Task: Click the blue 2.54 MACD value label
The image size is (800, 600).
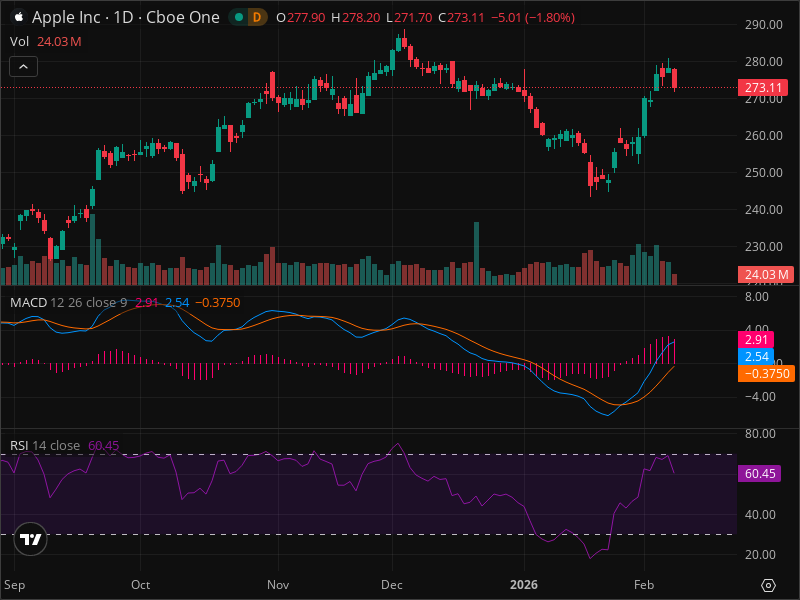Action: tap(756, 357)
